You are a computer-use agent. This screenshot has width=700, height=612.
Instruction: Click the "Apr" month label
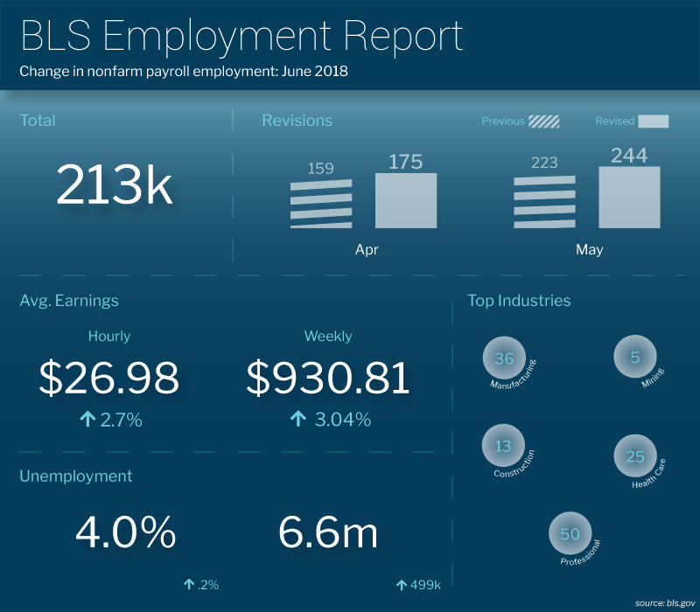(x=367, y=249)
